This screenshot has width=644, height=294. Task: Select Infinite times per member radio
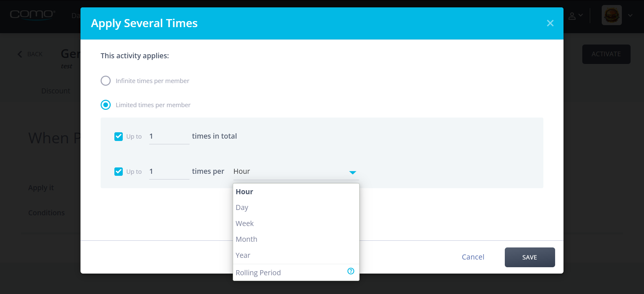click(106, 81)
